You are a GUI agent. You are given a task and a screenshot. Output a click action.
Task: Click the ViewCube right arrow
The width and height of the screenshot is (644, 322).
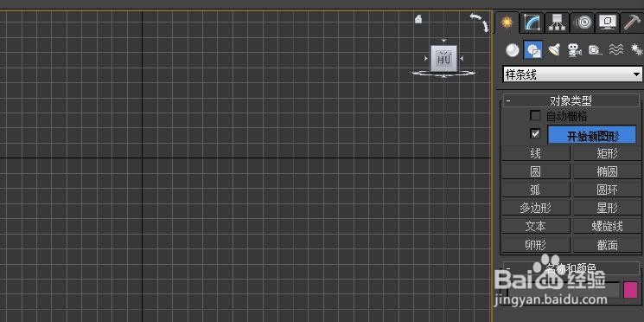tap(462, 59)
